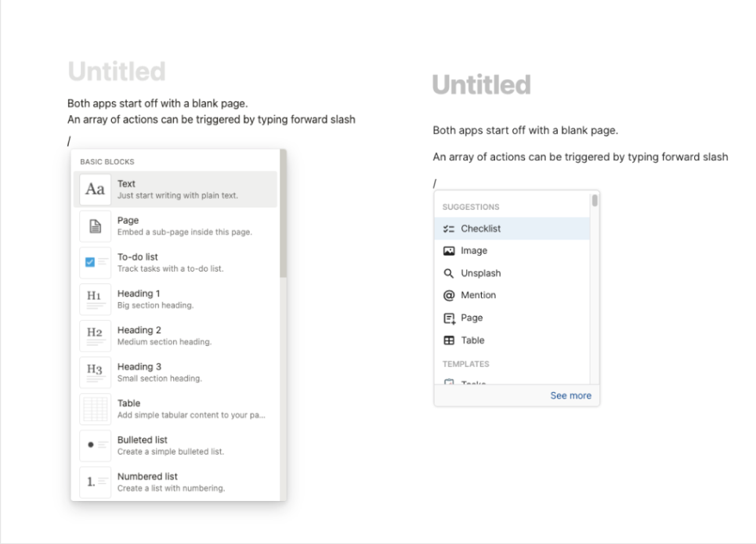Click the Page document icon in Basic Blocks
The image size is (756, 544).
(x=93, y=225)
